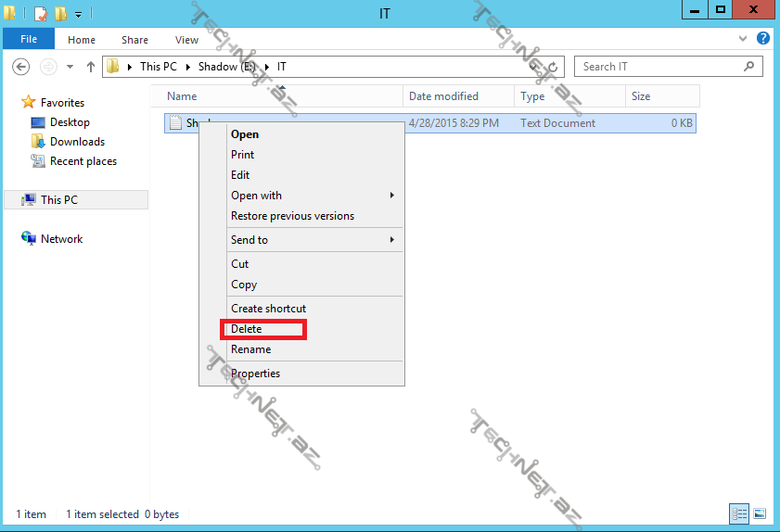
Task: Switch to large icons view button
Action: pyautogui.click(x=760, y=513)
